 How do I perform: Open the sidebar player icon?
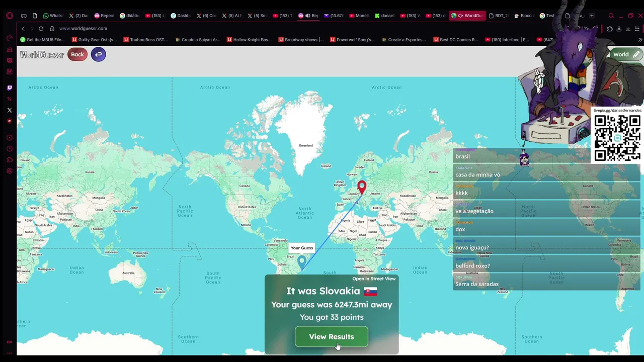coord(10,138)
